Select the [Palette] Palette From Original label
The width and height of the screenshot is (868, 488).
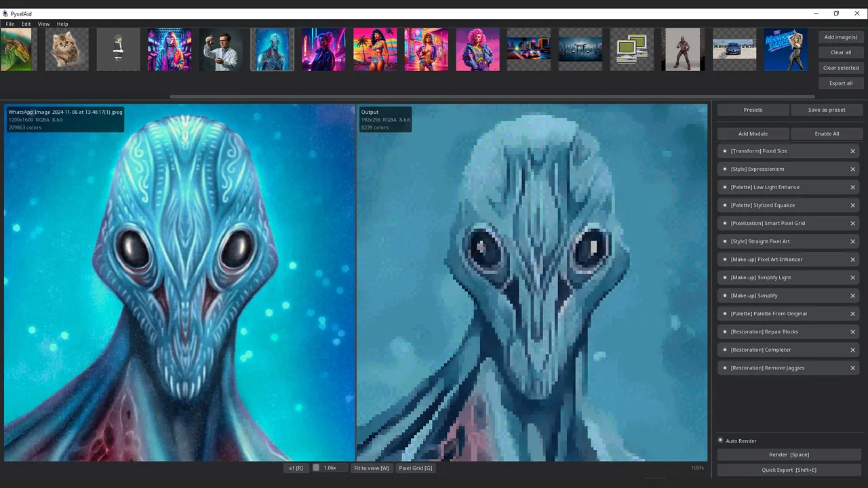(769, 314)
